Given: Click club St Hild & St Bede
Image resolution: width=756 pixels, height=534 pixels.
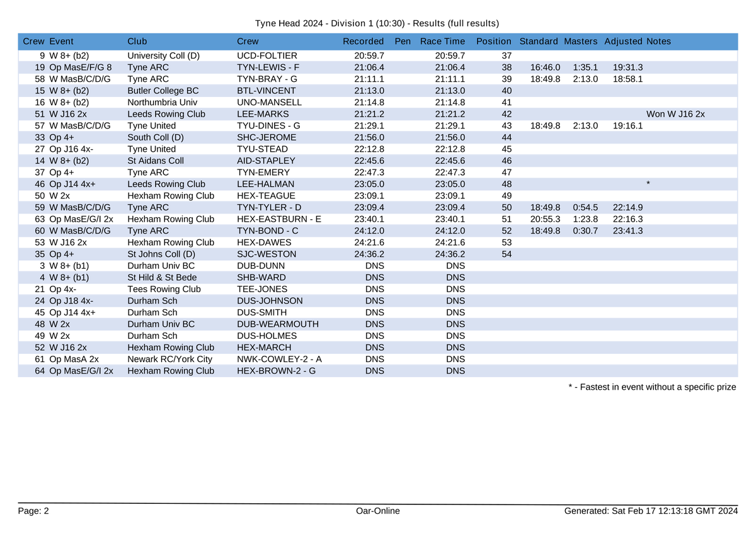Looking at the screenshot, I should coord(162,277).
